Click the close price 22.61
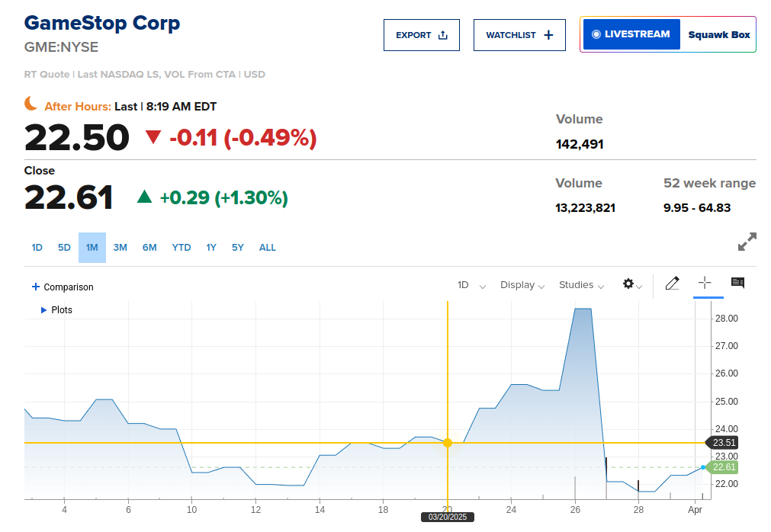Image resolution: width=771 pixels, height=532 pixels. pos(69,197)
